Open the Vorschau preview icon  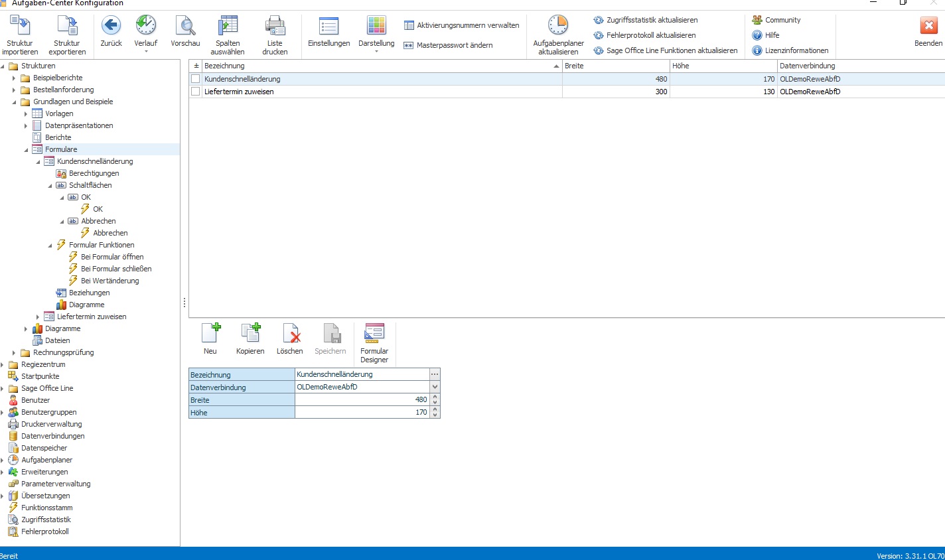pos(185,26)
